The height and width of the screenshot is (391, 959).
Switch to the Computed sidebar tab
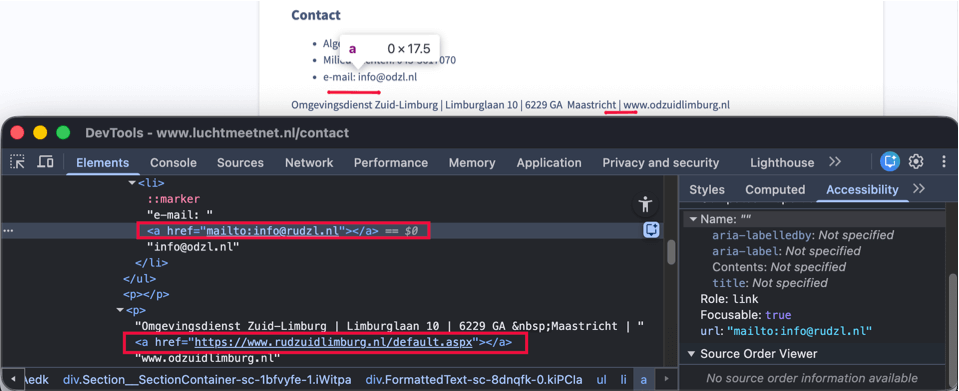775,190
